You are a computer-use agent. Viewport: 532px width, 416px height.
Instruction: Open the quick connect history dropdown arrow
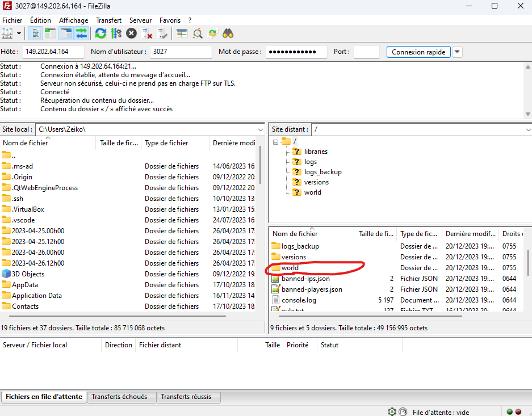[457, 52]
